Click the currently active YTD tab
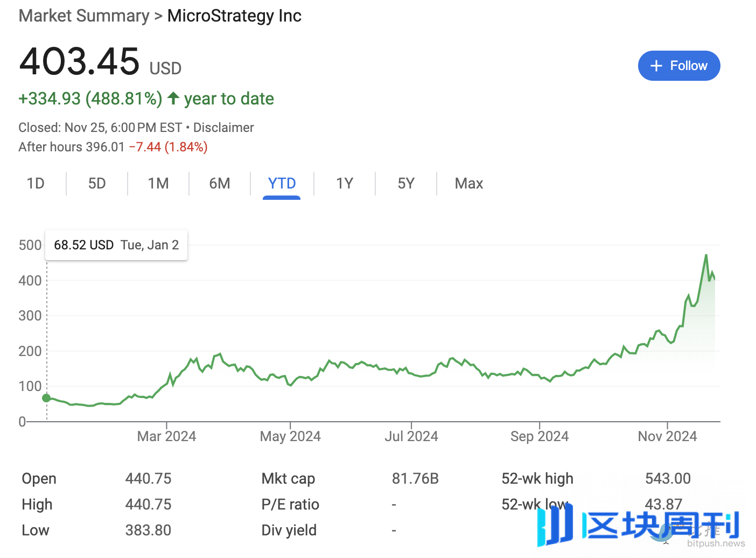 [281, 183]
